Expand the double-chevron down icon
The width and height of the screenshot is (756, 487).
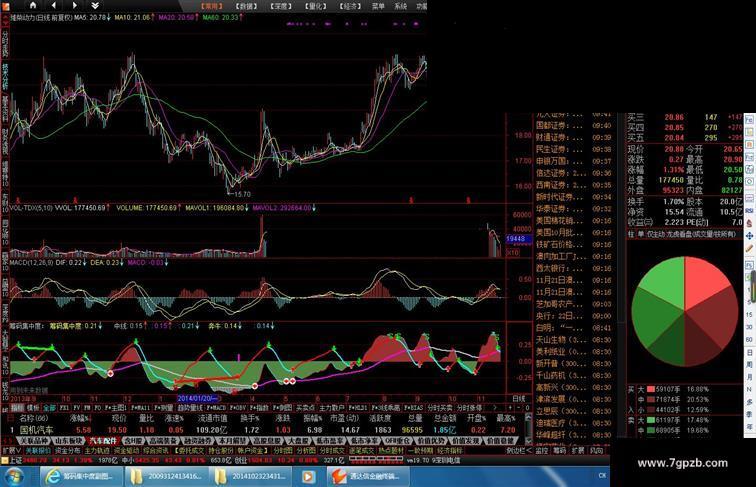click(95, 5)
